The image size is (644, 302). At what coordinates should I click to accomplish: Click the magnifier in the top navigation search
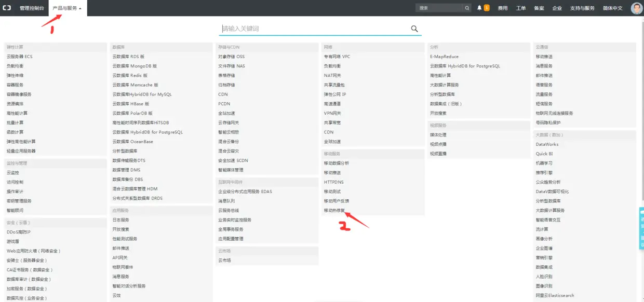(467, 8)
